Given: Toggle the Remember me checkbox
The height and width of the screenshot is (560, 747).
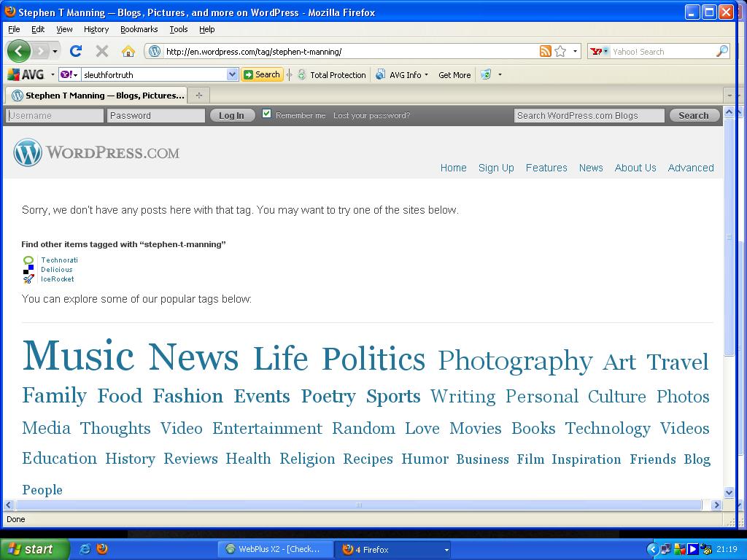Looking at the screenshot, I should point(267,114).
